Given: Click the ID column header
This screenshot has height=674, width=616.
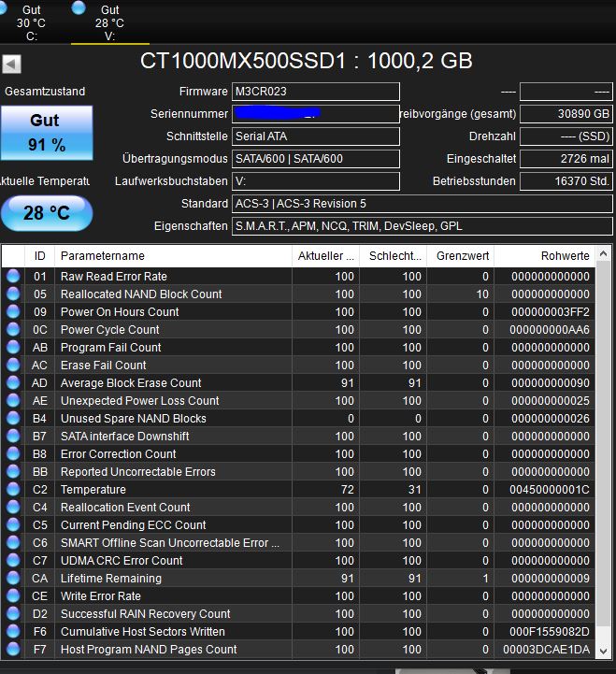Looking at the screenshot, I should click(x=39, y=256).
